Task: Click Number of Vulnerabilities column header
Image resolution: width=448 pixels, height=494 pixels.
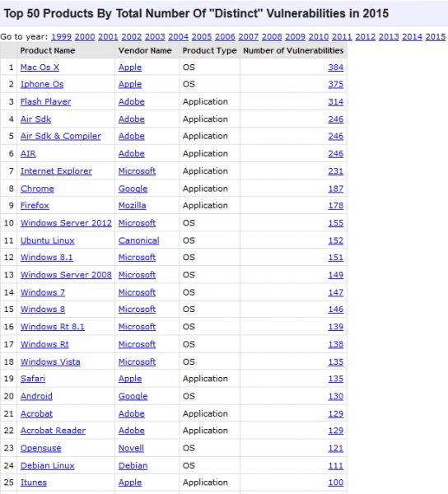Action: tap(293, 51)
